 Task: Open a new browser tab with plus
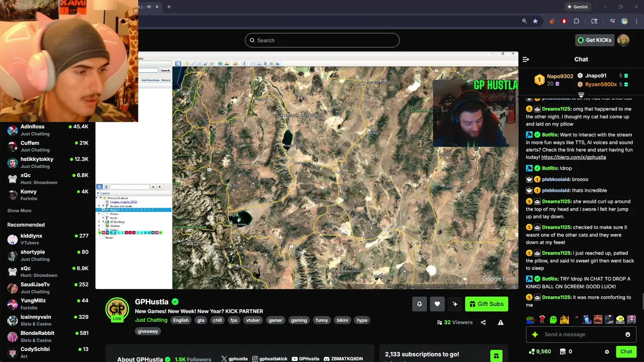(x=169, y=7)
